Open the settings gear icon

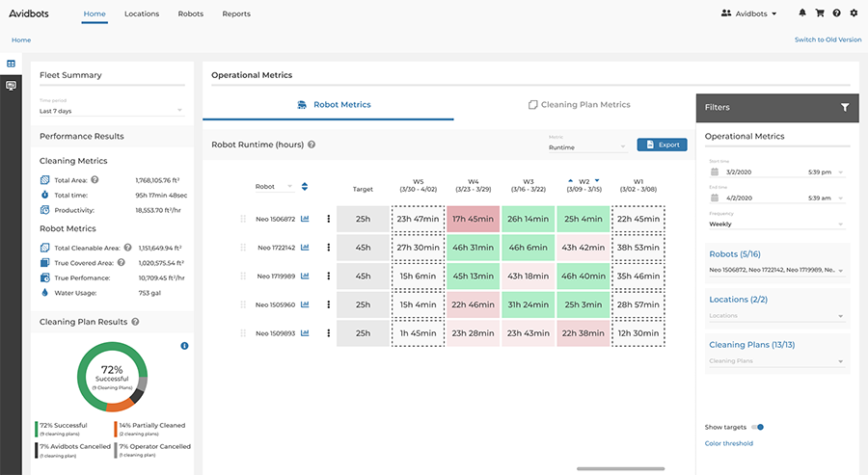[x=854, y=13]
